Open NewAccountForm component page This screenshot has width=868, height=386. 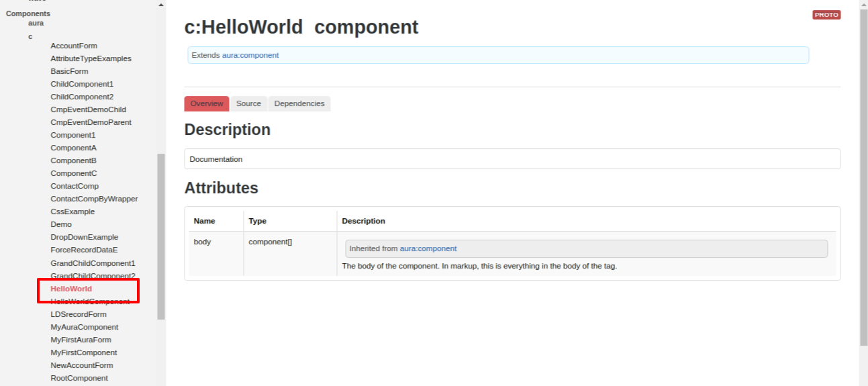(81, 365)
